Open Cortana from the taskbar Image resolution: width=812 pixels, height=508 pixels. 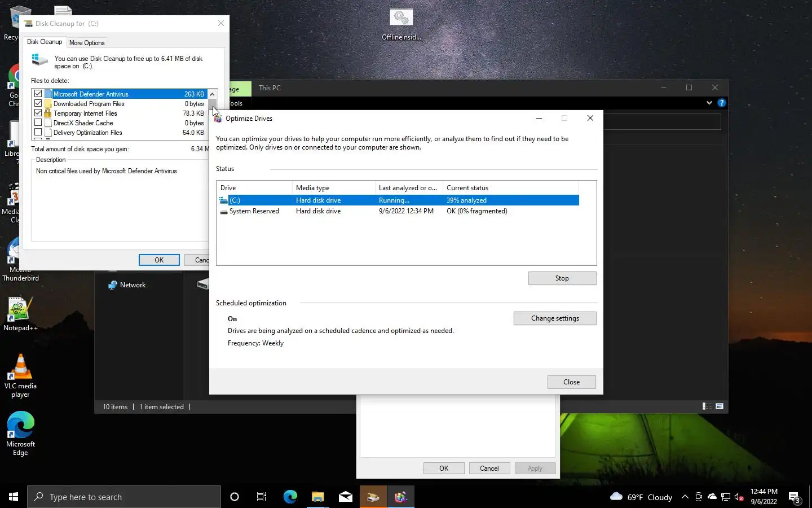pos(235,497)
